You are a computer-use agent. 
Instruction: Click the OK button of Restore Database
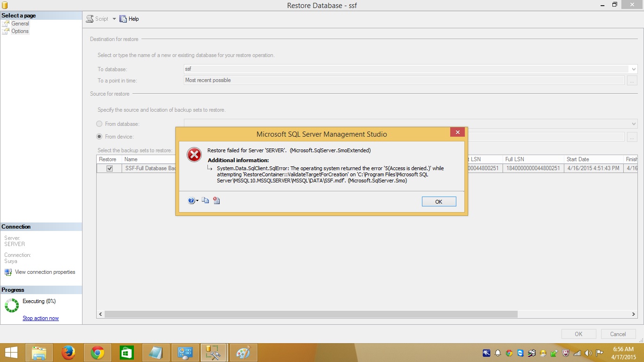[x=578, y=334]
